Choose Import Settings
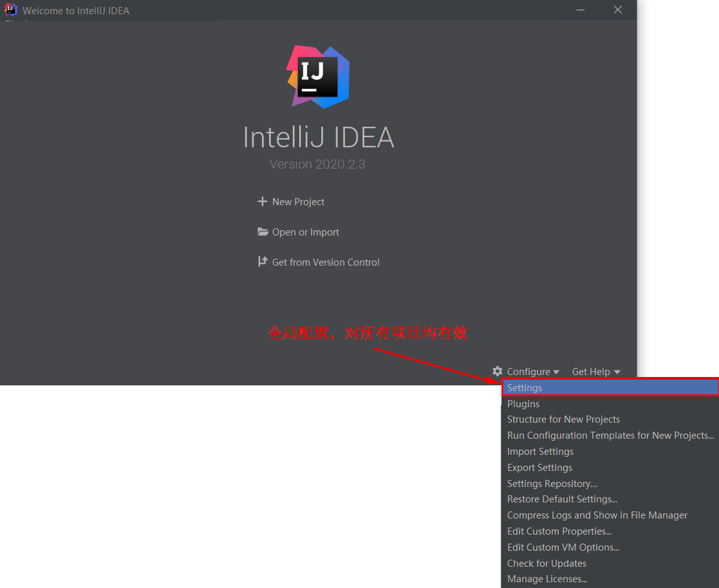 click(x=610, y=452)
